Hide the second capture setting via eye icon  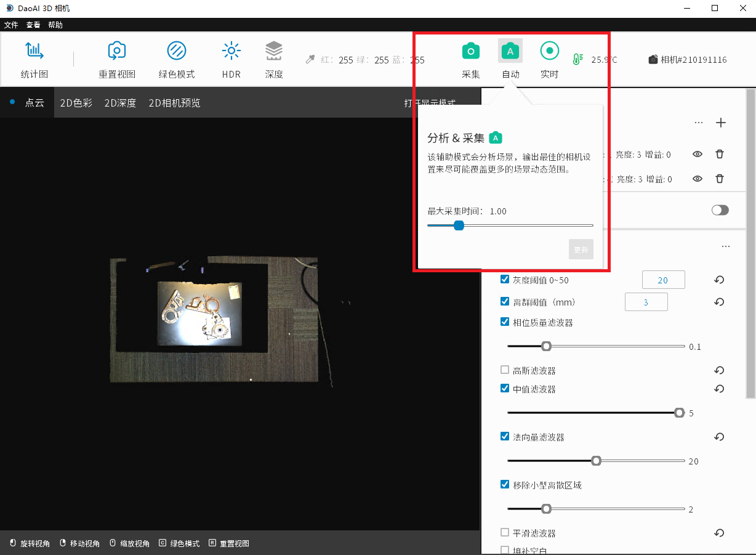[697, 179]
